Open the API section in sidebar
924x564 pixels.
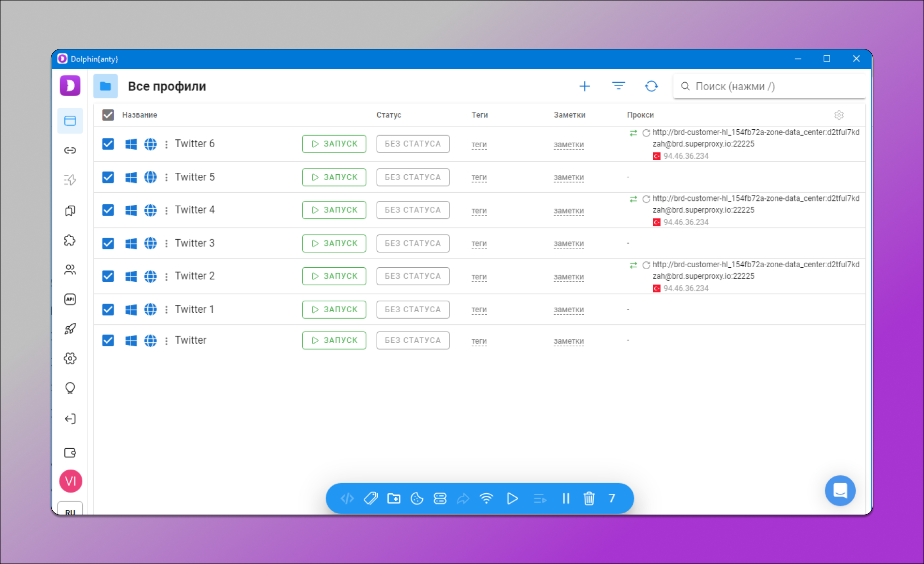point(70,299)
